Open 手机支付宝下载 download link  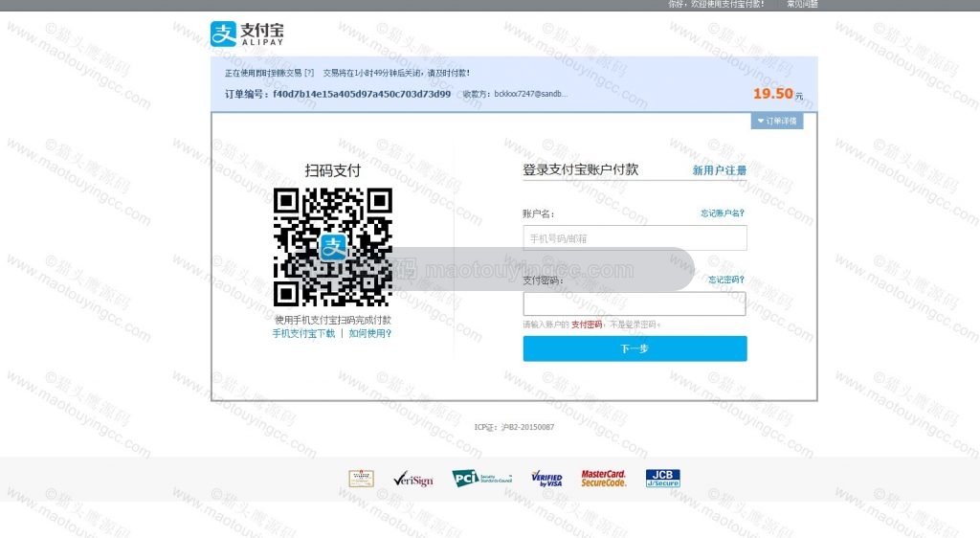click(303, 334)
